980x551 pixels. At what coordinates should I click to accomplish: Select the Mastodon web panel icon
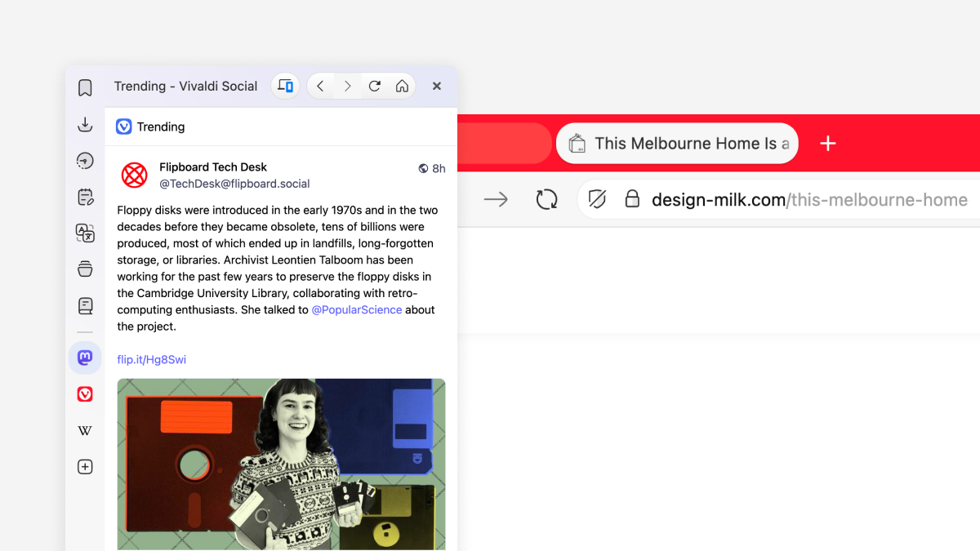pos(85,358)
